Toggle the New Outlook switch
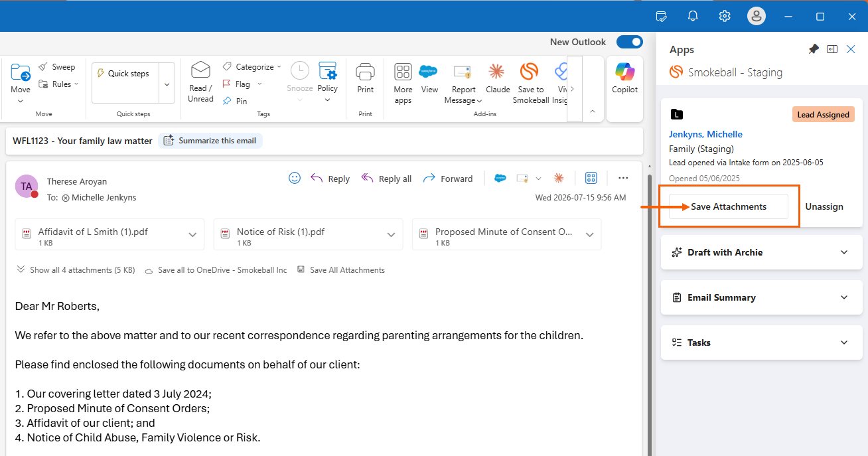This screenshot has width=868, height=456. coord(629,42)
